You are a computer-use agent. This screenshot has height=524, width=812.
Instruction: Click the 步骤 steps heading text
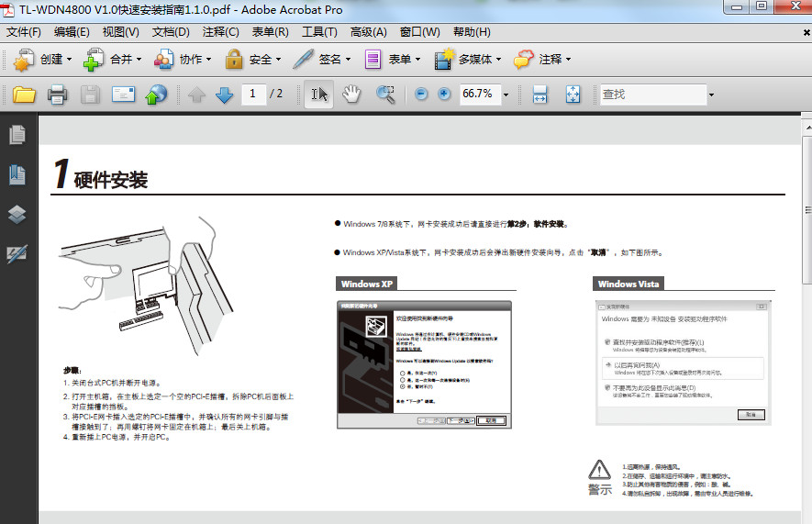tap(72, 370)
